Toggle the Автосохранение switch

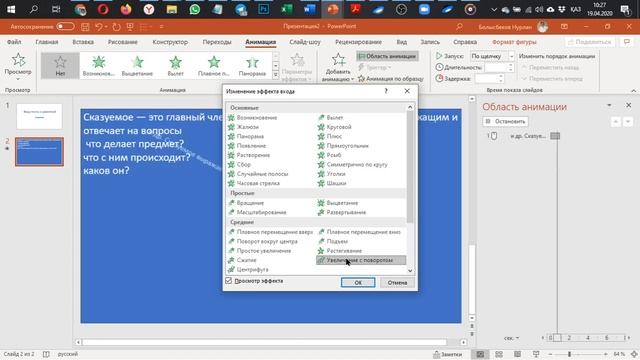tap(65, 27)
